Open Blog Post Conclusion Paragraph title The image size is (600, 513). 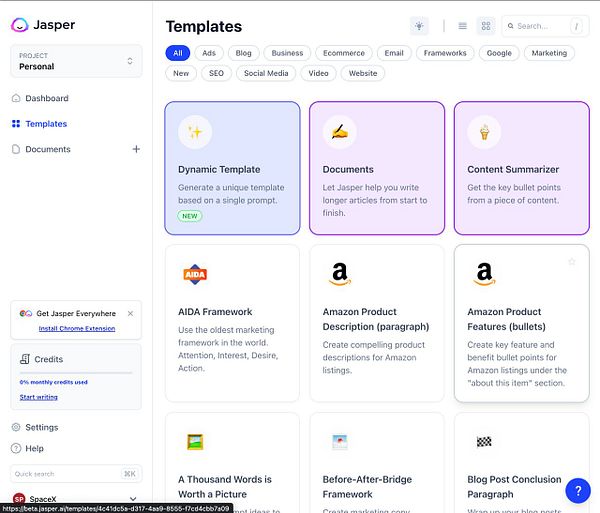coord(514,487)
